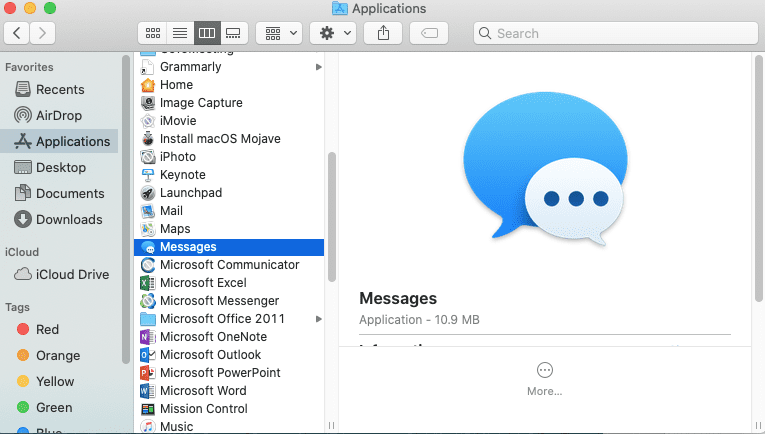Open iCloud Drive in the sidebar
Image resolution: width=765 pixels, height=434 pixels.
click(59, 275)
